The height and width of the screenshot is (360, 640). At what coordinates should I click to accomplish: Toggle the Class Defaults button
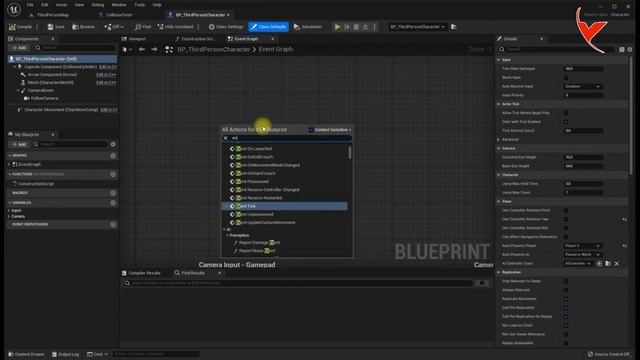(x=268, y=27)
